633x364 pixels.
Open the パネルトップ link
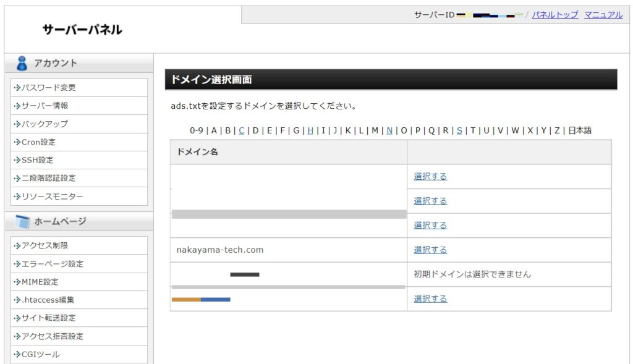click(x=555, y=15)
